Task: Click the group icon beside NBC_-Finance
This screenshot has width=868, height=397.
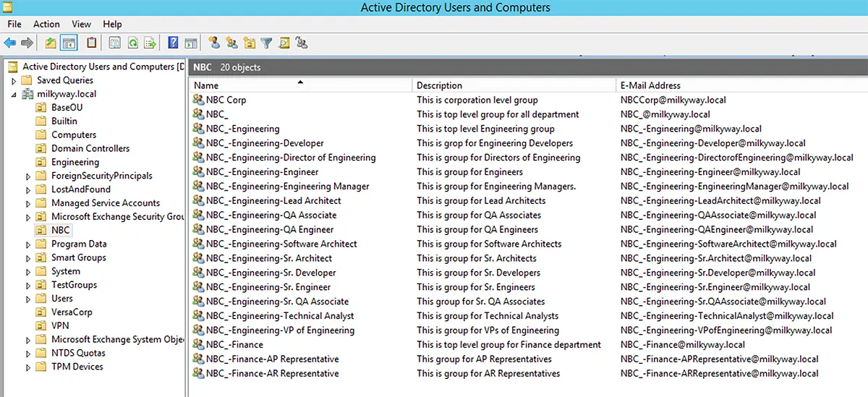Action: click(198, 345)
